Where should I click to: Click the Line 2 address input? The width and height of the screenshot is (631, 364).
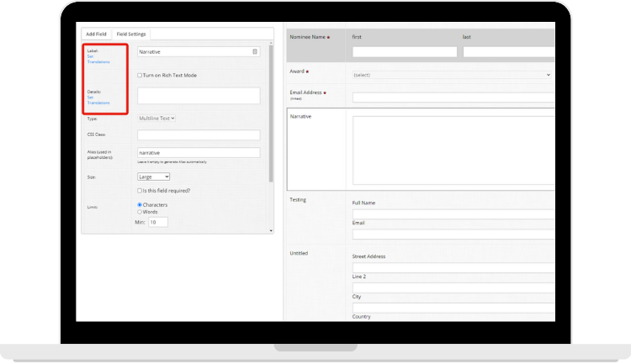[x=453, y=288]
